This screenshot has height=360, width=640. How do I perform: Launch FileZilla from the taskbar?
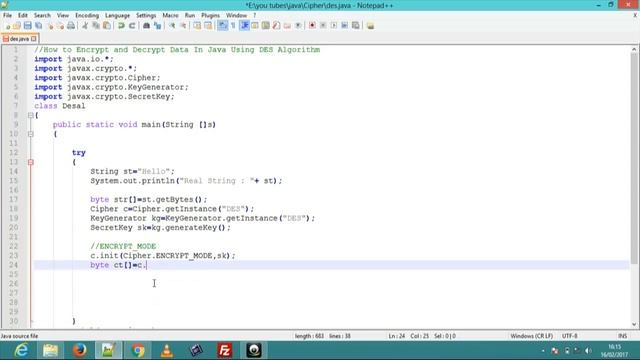[224, 350]
